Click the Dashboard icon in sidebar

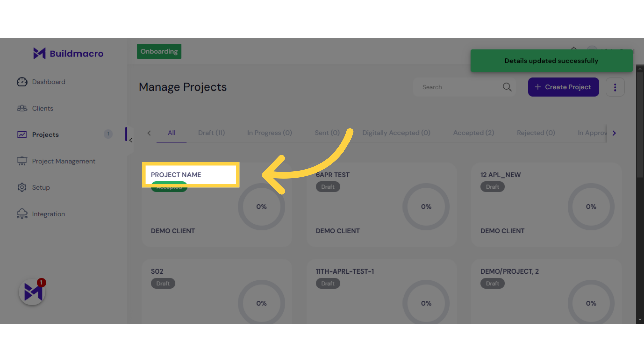(x=22, y=81)
